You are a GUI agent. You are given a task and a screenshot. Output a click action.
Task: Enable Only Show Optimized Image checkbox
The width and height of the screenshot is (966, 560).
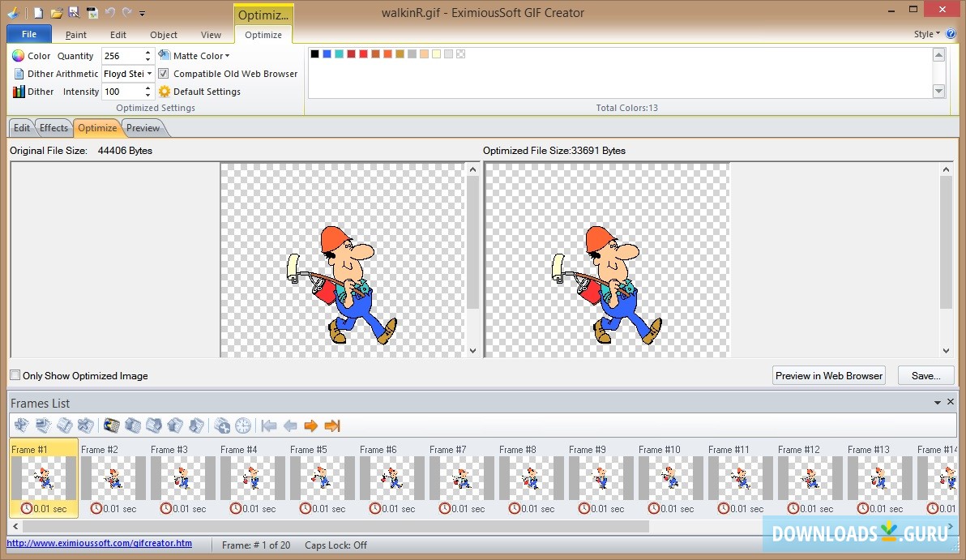[15, 375]
